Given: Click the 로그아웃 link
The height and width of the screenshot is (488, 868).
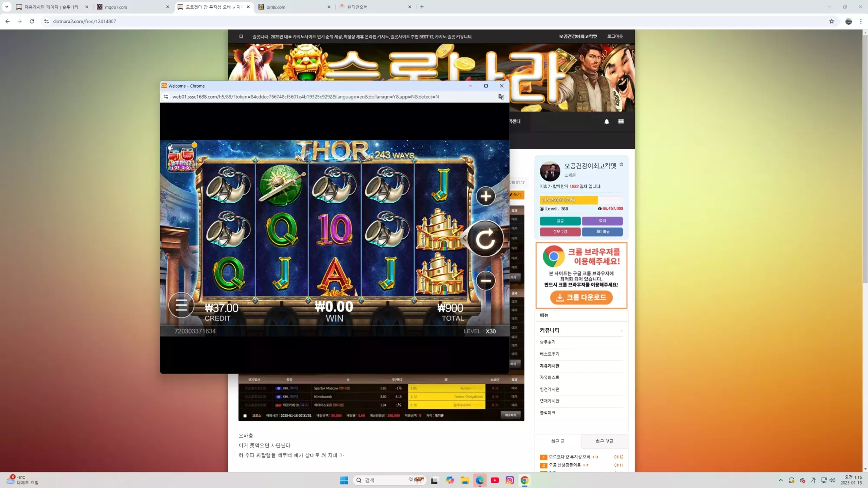Looking at the screenshot, I should point(615,36).
